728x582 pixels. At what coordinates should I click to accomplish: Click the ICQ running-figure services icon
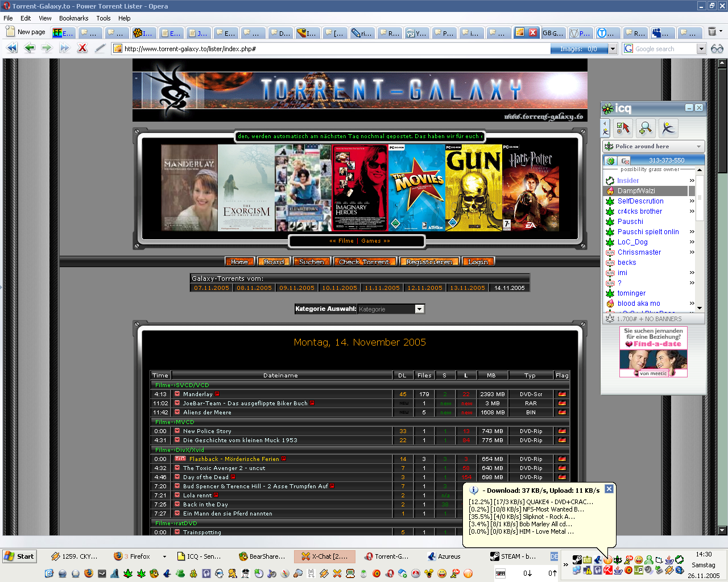668,128
